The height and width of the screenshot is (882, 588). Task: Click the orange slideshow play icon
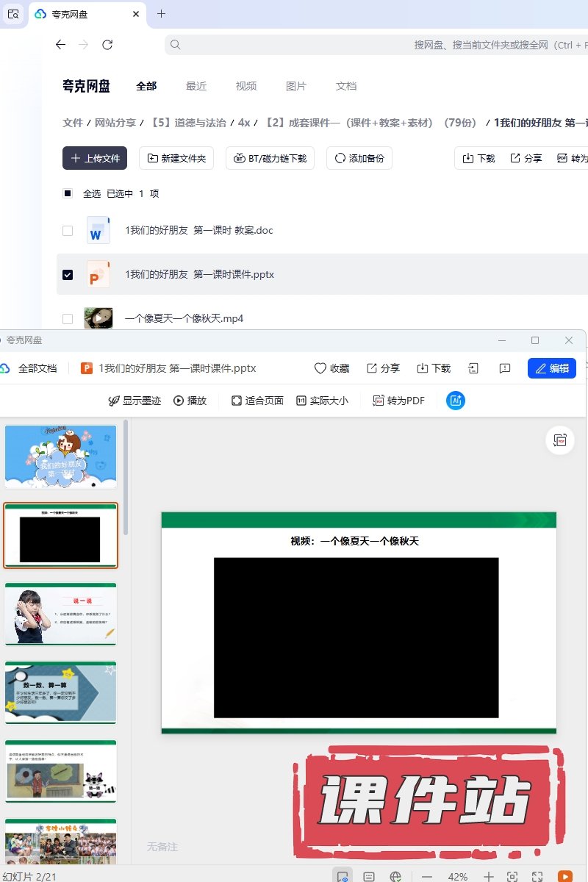click(564, 876)
